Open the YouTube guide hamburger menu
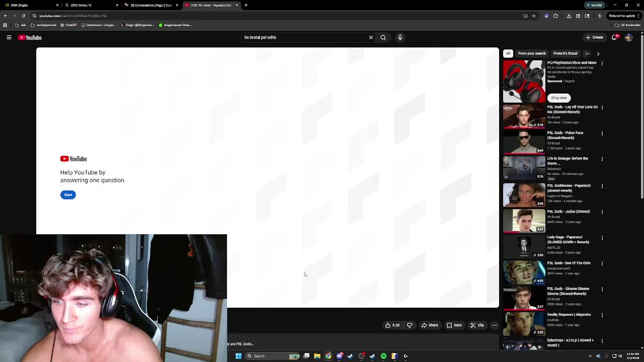The height and width of the screenshot is (362, 644). pyautogui.click(x=9, y=37)
